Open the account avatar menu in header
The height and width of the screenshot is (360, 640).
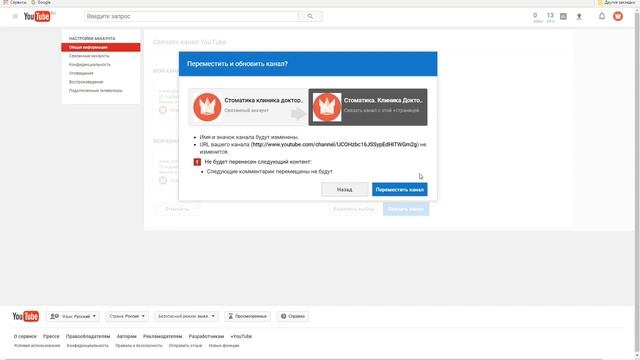pos(618,16)
